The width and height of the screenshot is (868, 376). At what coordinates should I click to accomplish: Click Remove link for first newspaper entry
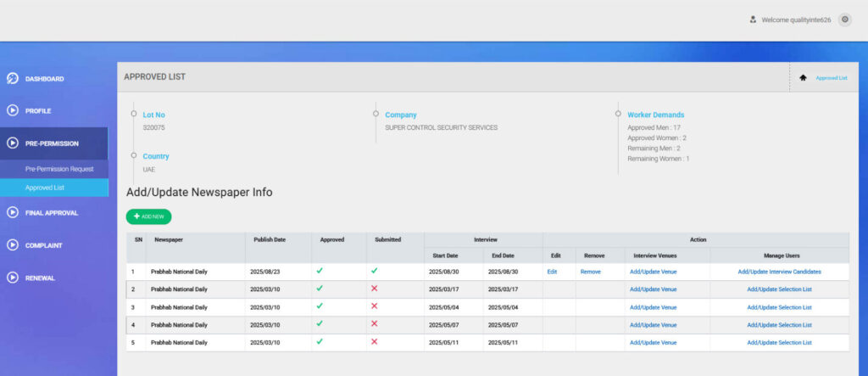[590, 272]
